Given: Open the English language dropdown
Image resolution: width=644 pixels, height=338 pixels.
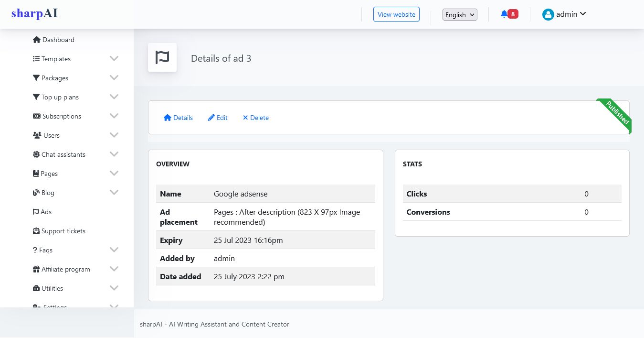Looking at the screenshot, I should (x=460, y=15).
